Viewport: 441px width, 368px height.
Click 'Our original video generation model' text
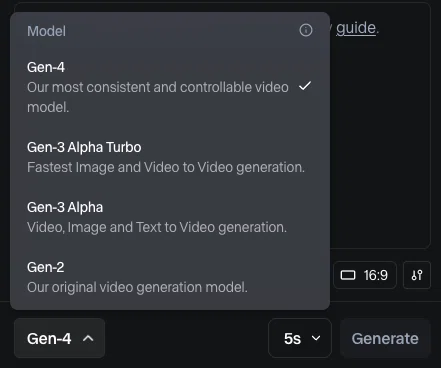(137, 287)
